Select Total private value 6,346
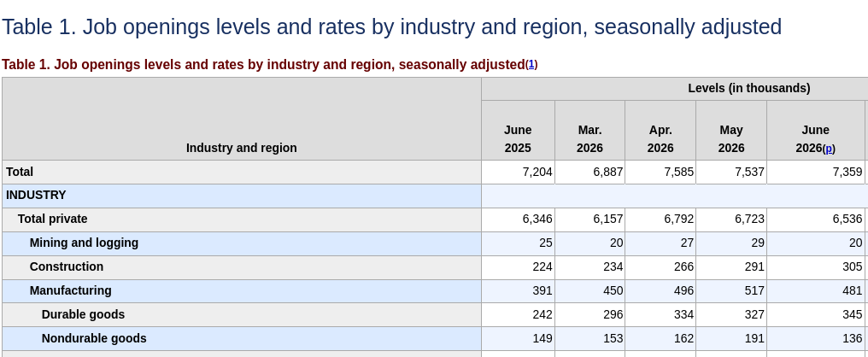This screenshot has width=868, height=357. point(537,219)
